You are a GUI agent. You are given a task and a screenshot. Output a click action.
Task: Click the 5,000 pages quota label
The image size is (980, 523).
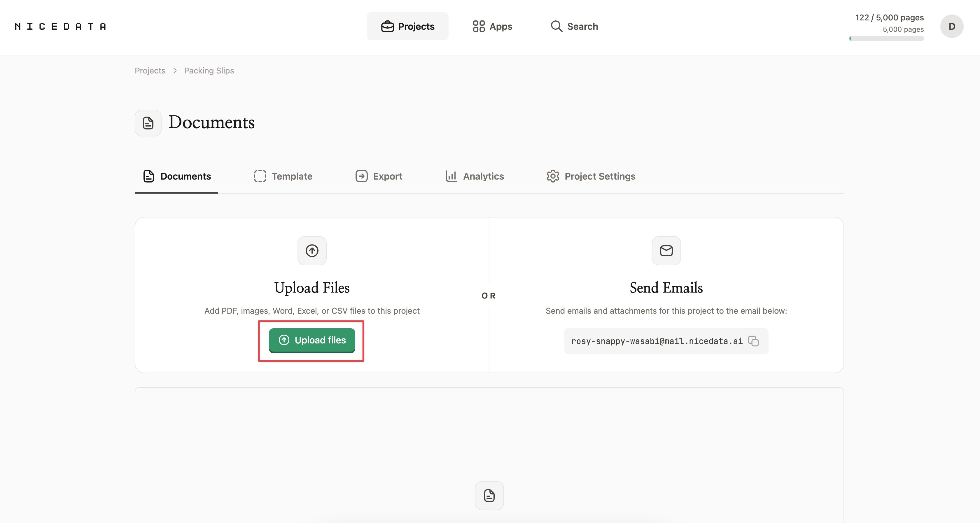[903, 29]
